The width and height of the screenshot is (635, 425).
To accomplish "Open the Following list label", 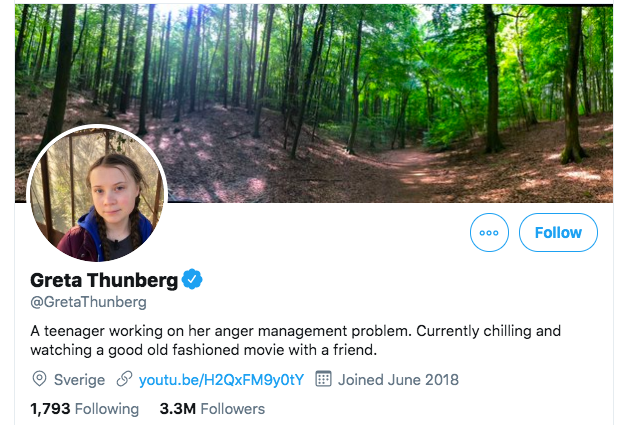I will pos(107,408).
